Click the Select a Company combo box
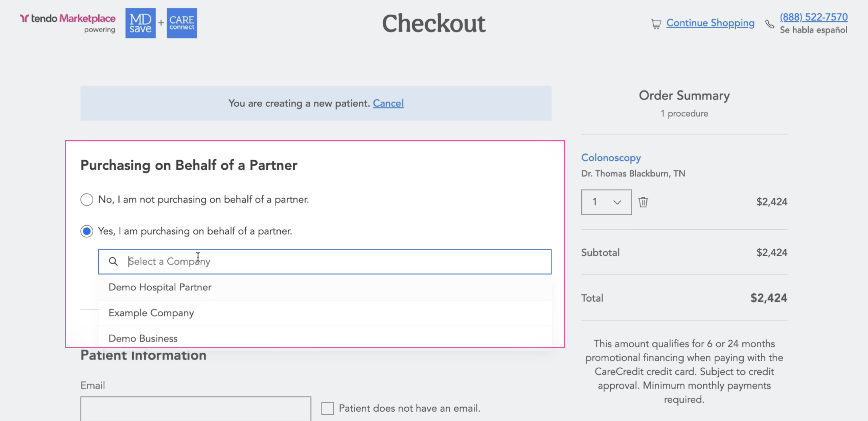The width and height of the screenshot is (868, 421). 325,261
